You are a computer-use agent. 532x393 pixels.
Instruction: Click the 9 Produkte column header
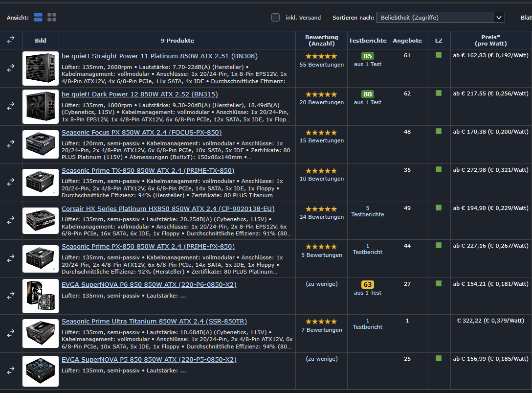177,41
